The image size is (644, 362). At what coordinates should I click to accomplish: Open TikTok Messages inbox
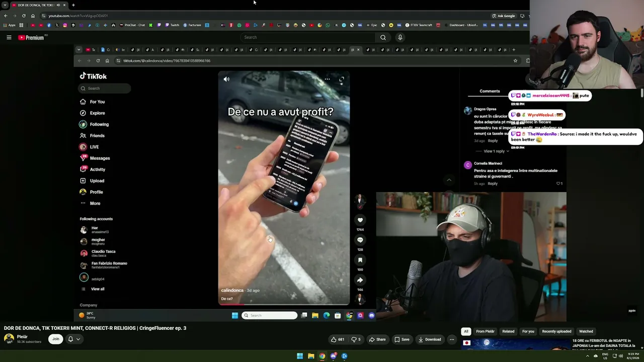(x=95, y=158)
